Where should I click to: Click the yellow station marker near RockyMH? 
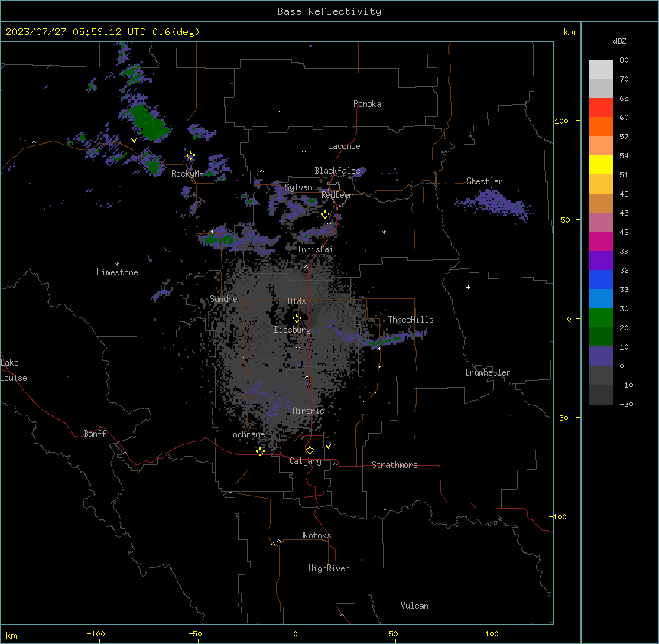pyautogui.click(x=190, y=156)
